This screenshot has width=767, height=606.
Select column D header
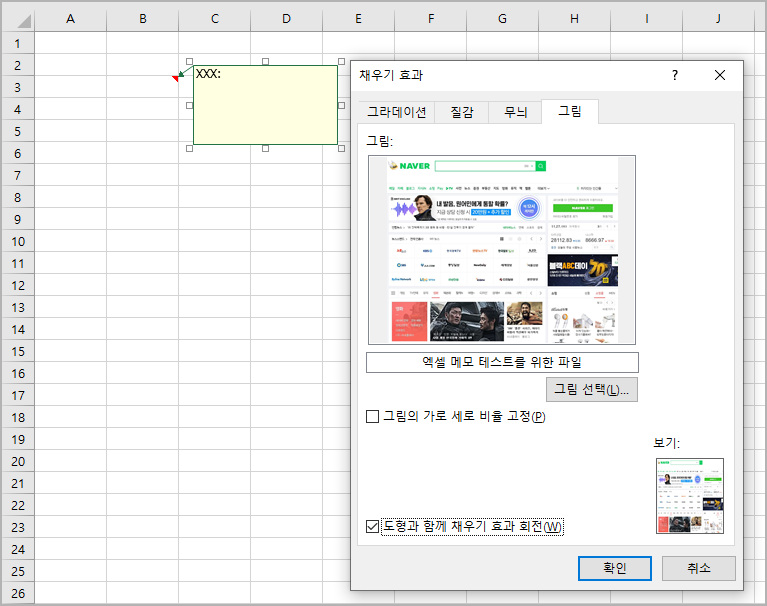tap(286, 19)
